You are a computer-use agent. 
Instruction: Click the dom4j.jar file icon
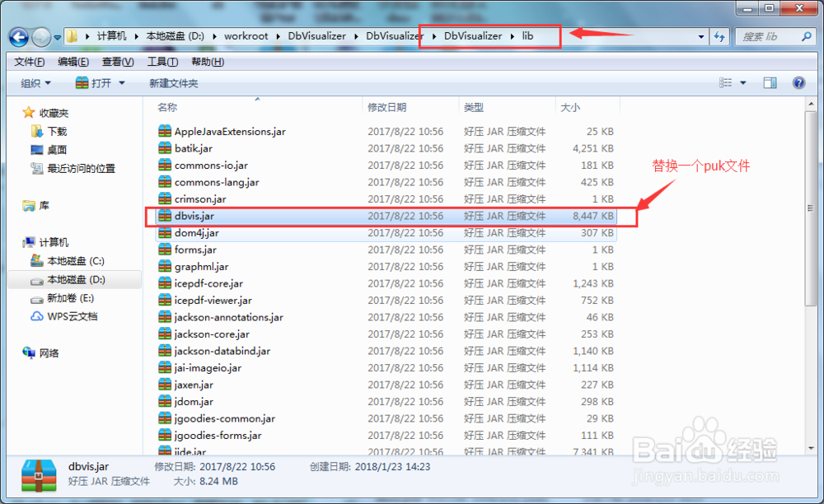pos(165,232)
